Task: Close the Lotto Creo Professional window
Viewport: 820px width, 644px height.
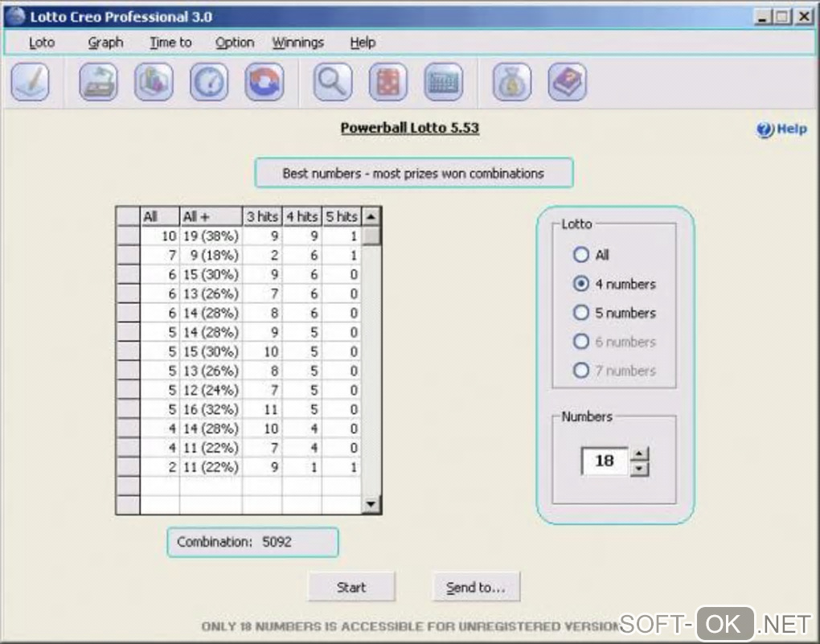Action: point(803,17)
